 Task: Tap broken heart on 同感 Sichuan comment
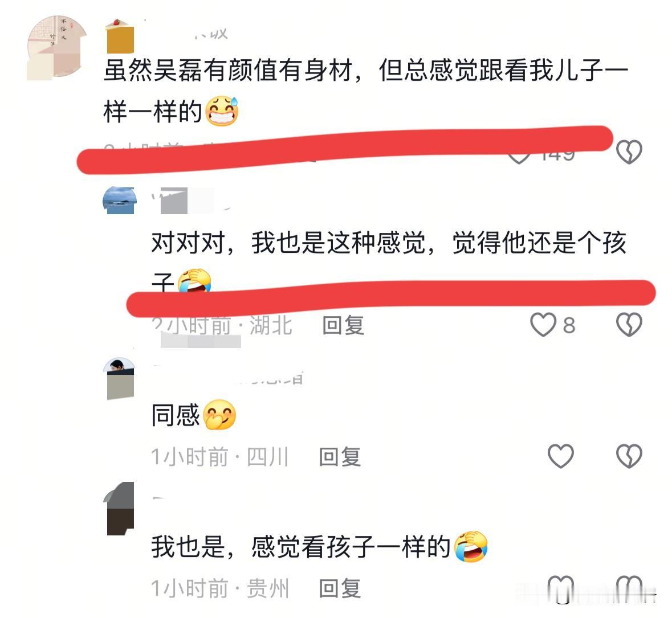click(629, 456)
